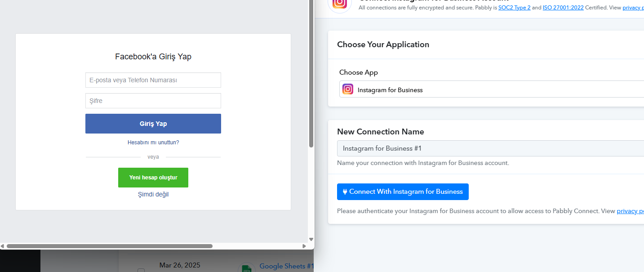Open the SOC2 Type 2 link
The image size is (644, 272).
point(514,8)
